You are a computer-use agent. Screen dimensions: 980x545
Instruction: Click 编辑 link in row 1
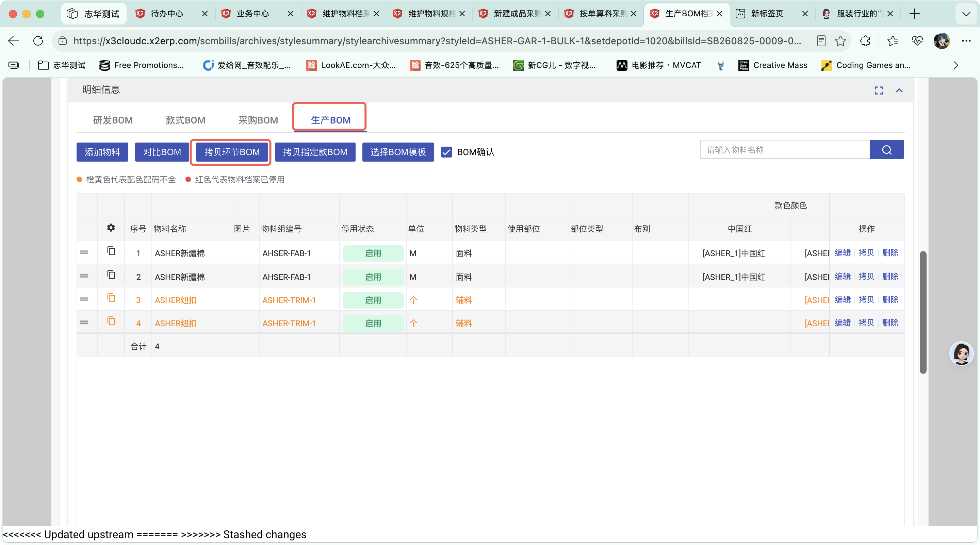click(x=842, y=252)
